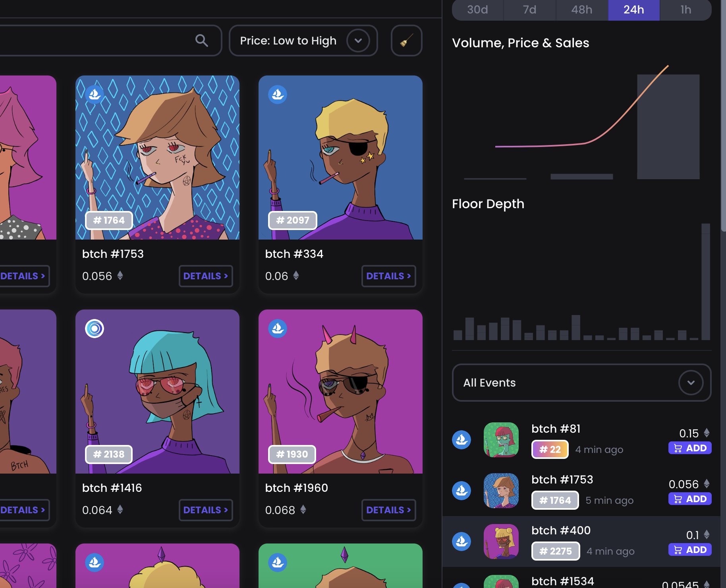Open btch #1416 card artwork

click(x=157, y=391)
